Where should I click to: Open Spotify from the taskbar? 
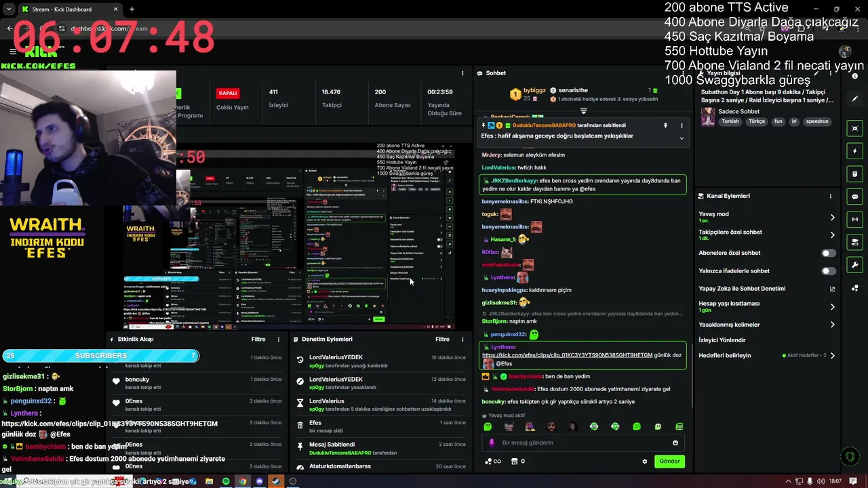click(x=226, y=481)
